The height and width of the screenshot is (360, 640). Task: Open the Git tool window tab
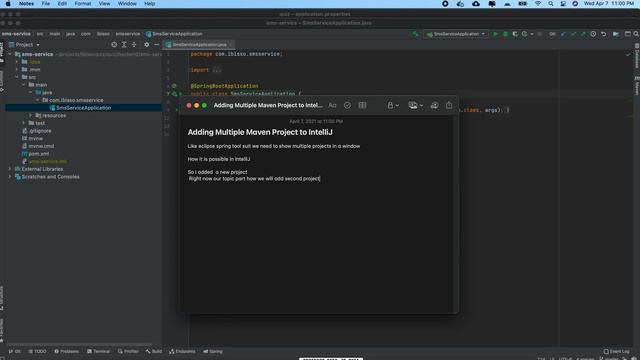[x=15, y=351]
